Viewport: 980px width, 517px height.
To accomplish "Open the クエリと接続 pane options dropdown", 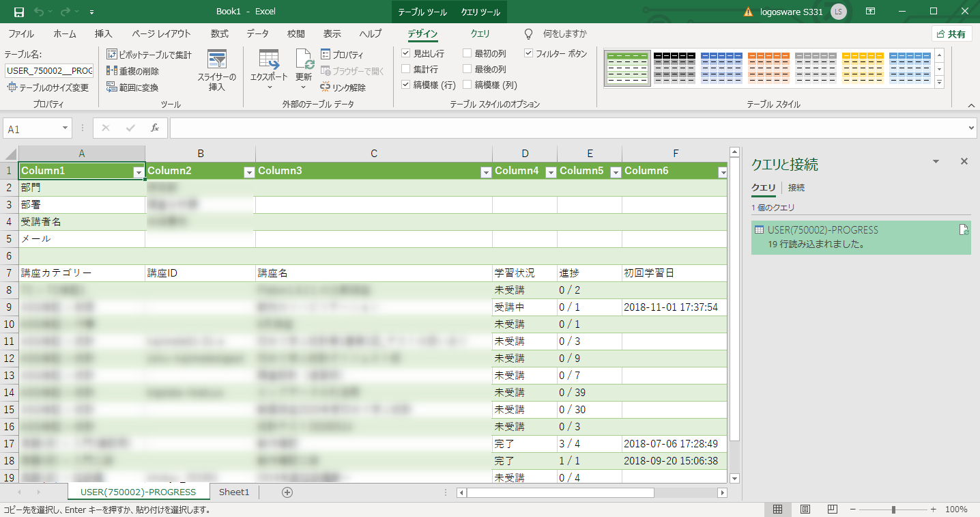I will tap(936, 161).
